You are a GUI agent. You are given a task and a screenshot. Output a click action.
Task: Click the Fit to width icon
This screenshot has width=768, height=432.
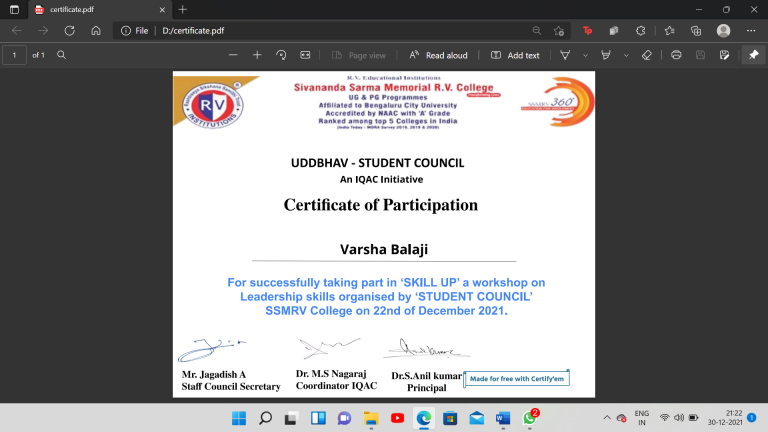click(305, 55)
